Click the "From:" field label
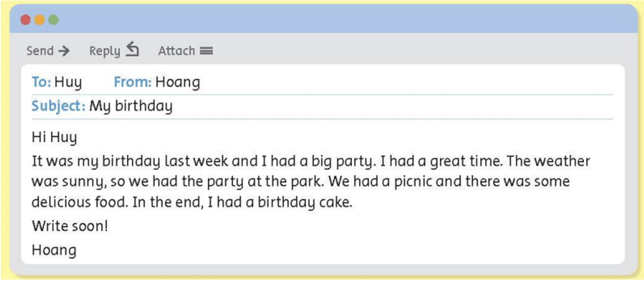 pyautogui.click(x=133, y=83)
